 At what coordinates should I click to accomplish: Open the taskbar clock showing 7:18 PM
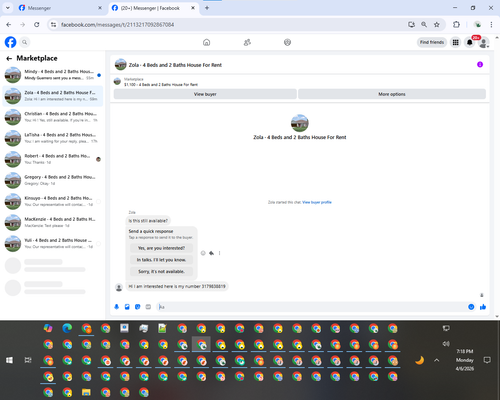(465, 360)
